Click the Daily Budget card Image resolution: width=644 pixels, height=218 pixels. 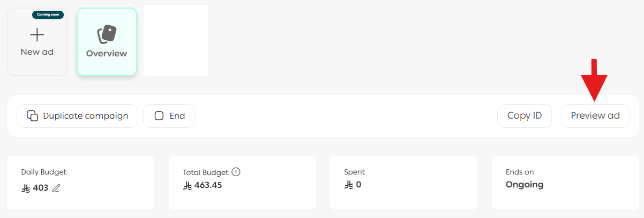(80, 182)
